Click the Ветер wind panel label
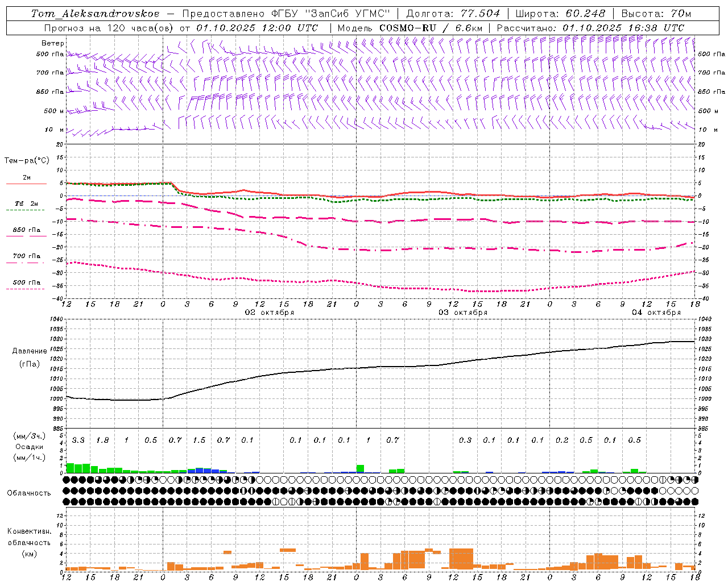Screen dimensions: 728x582 pos(53,43)
